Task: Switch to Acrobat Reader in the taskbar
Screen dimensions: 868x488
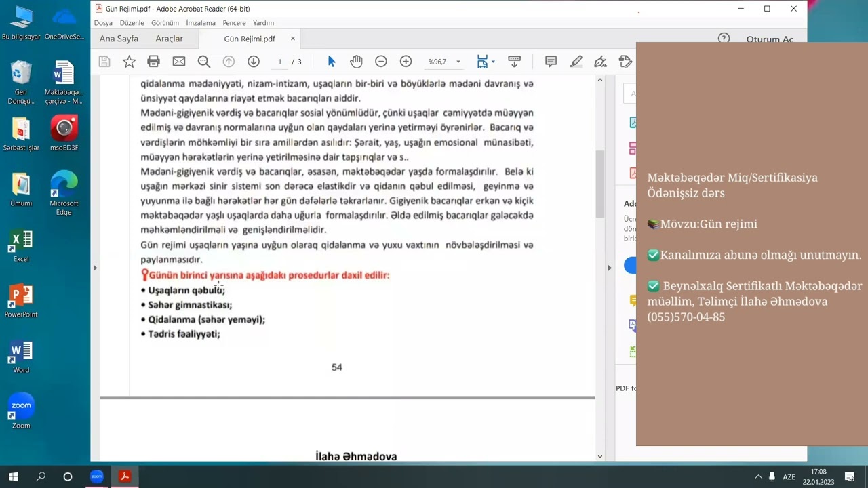Action: (x=124, y=476)
